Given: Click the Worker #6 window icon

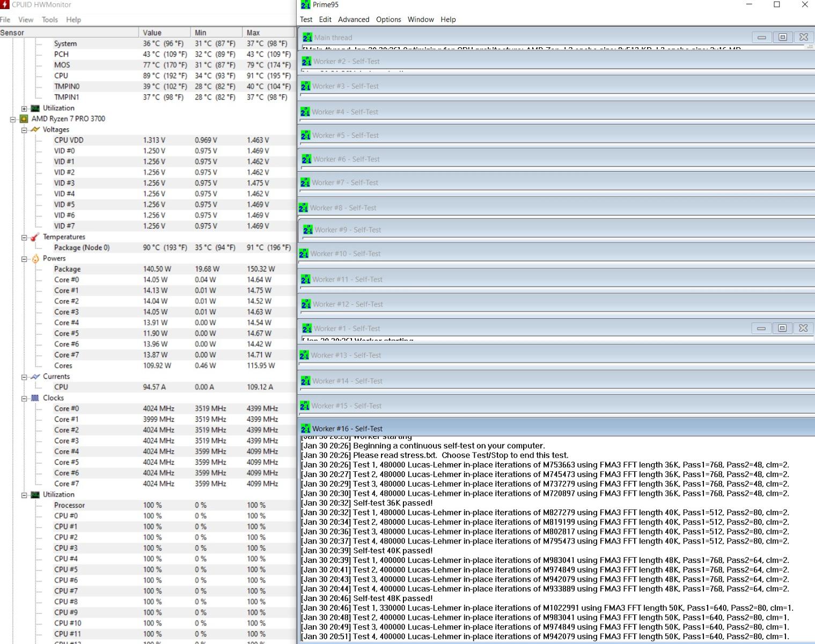Looking at the screenshot, I should [x=306, y=159].
